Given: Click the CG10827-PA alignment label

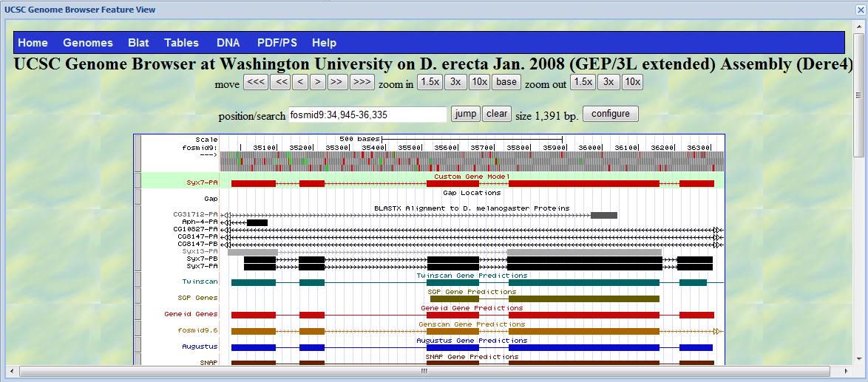Looking at the screenshot, I should click(x=196, y=229).
